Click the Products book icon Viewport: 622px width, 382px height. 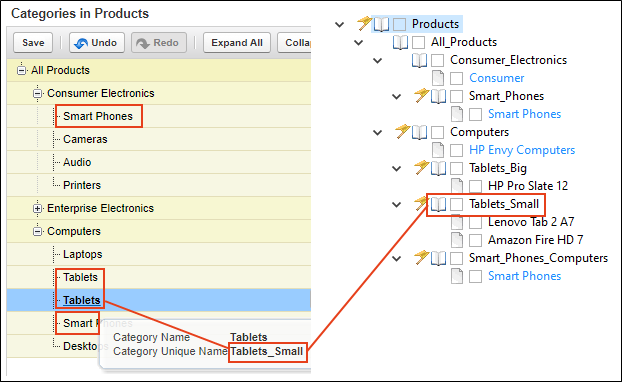tap(381, 24)
